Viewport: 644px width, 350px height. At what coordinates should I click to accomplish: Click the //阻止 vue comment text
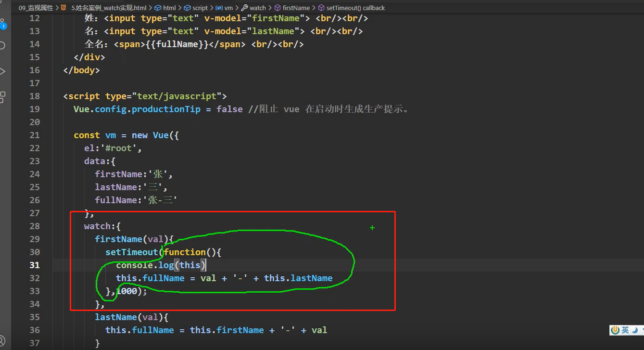tap(329, 109)
